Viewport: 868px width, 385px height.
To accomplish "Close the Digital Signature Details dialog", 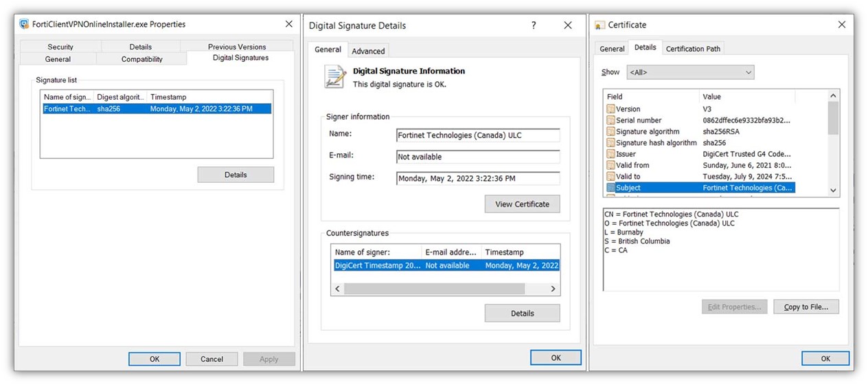I will point(568,25).
